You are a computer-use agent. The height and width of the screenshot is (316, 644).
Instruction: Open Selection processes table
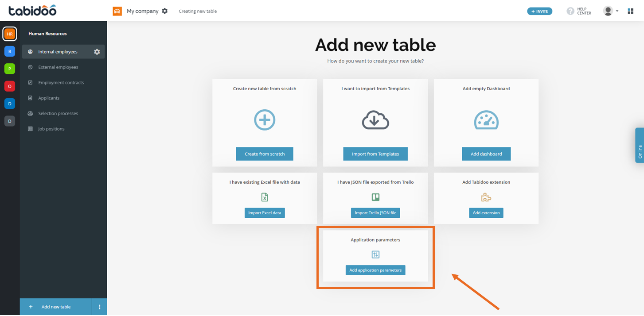(x=63, y=114)
